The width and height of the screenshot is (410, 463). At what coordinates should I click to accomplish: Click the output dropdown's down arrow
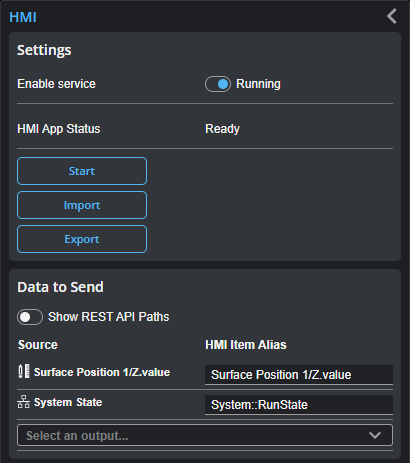[x=375, y=435]
